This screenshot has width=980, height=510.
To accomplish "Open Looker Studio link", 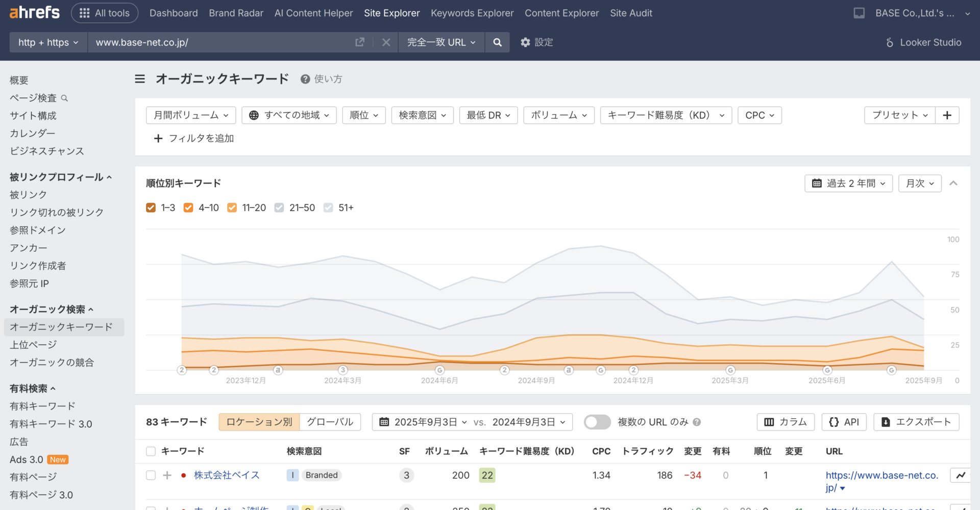I will click(924, 42).
